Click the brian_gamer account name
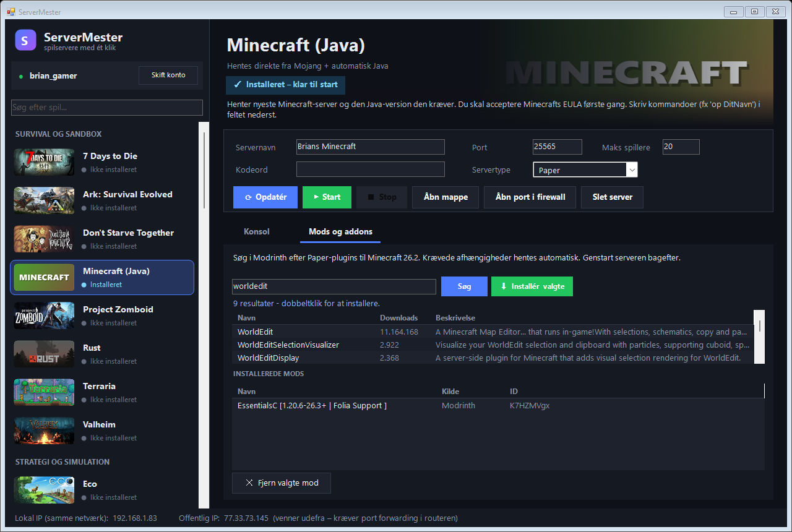The width and height of the screenshot is (792, 532). [53, 75]
